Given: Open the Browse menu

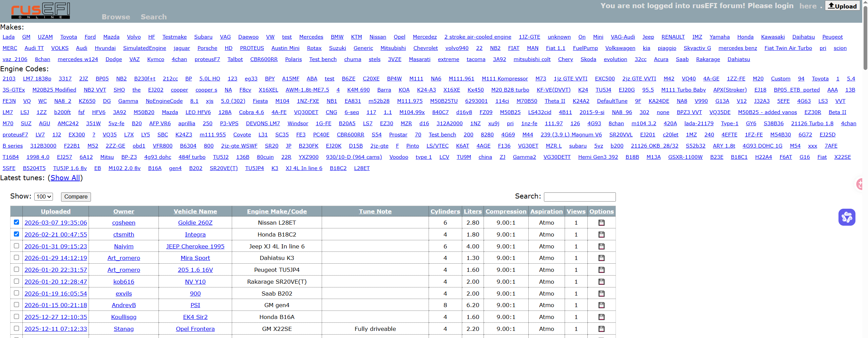Looking at the screenshot, I should tap(116, 17).
